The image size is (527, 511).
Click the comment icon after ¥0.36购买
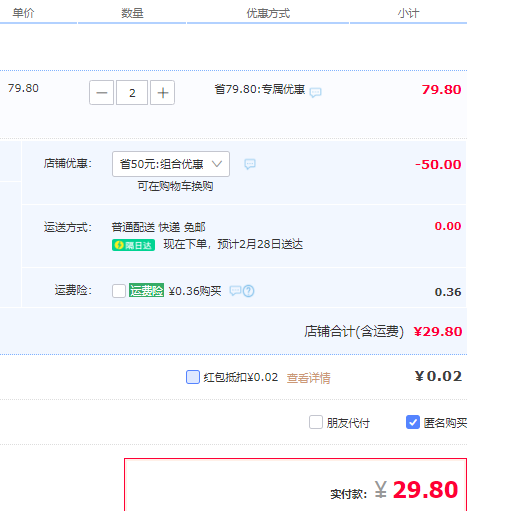pyautogui.click(x=235, y=290)
